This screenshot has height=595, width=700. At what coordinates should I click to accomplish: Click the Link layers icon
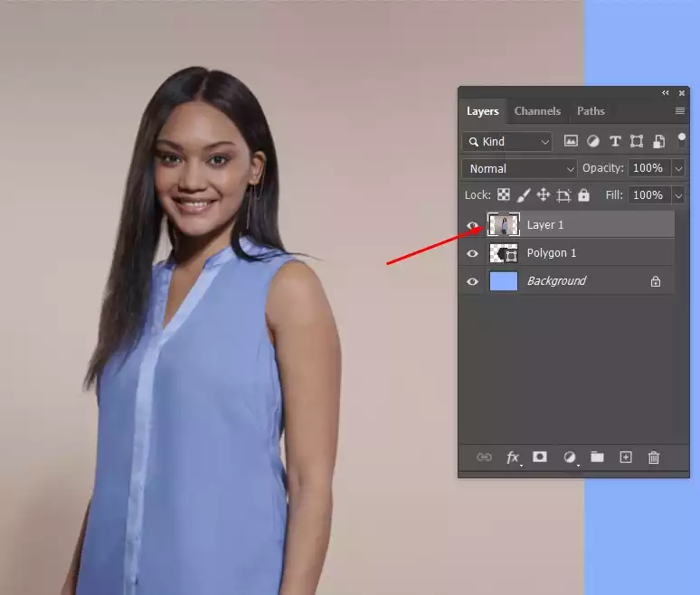[484, 457]
